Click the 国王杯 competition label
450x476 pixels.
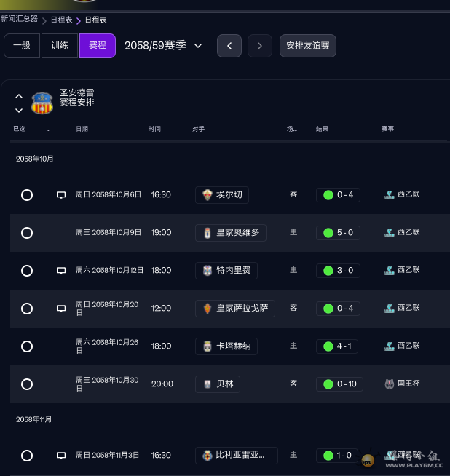click(408, 384)
